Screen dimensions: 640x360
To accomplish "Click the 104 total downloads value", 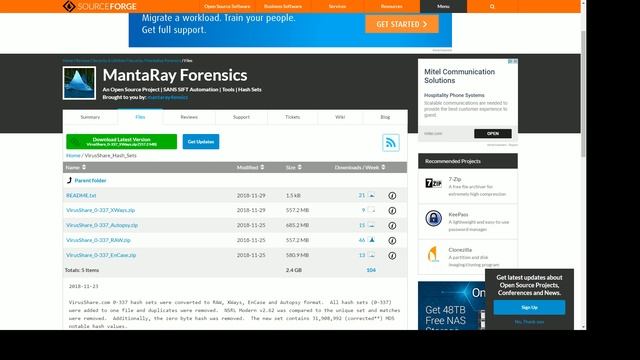I will tap(371, 270).
